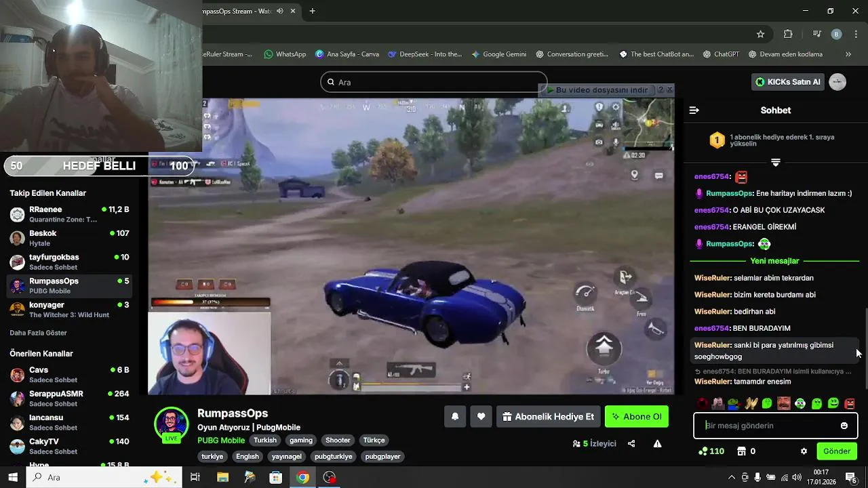The height and width of the screenshot is (488, 868).
Task: Open Beskok channel in sidebar
Action: click(69, 238)
